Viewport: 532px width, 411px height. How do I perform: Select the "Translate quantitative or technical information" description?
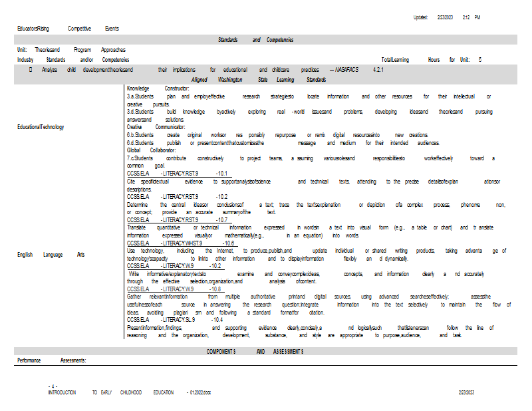pos(310,231)
